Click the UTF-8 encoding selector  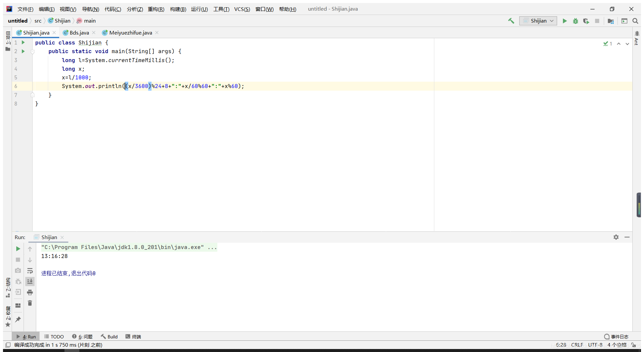(595, 345)
